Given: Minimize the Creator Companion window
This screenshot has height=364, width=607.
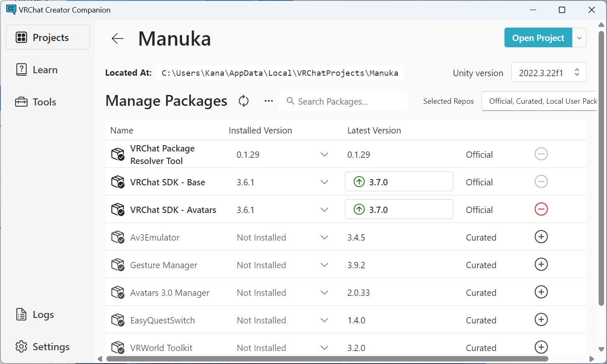Looking at the screenshot, I should [x=533, y=10].
